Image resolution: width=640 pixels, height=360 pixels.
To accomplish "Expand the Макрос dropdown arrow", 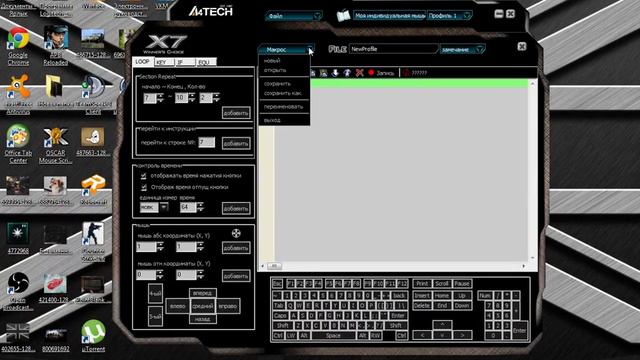I will coord(310,49).
